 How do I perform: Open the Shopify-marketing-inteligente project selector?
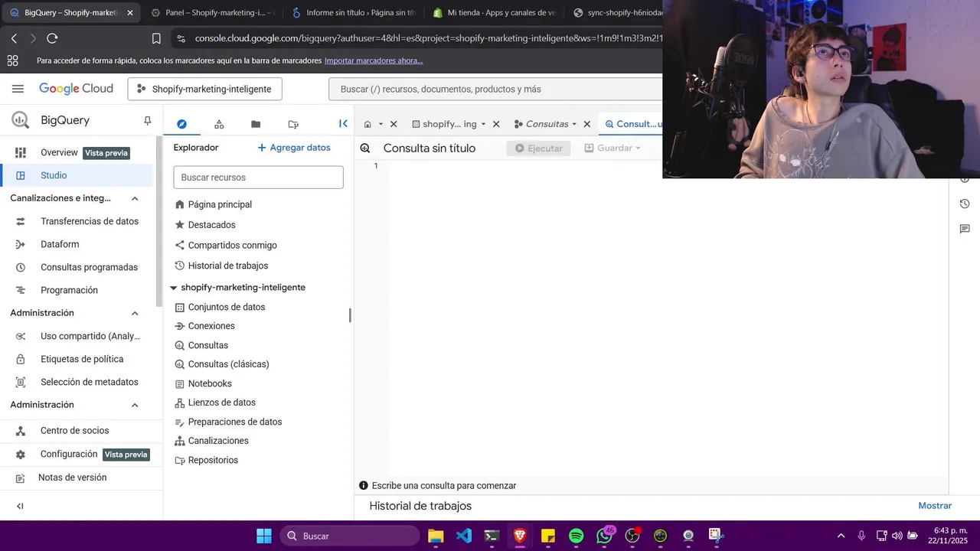tap(204, 89)
